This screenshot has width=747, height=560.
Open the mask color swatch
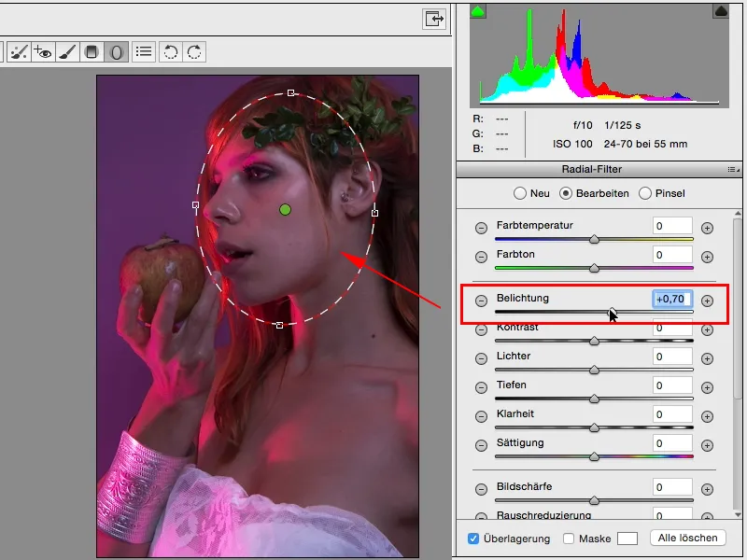coord(627,539)
